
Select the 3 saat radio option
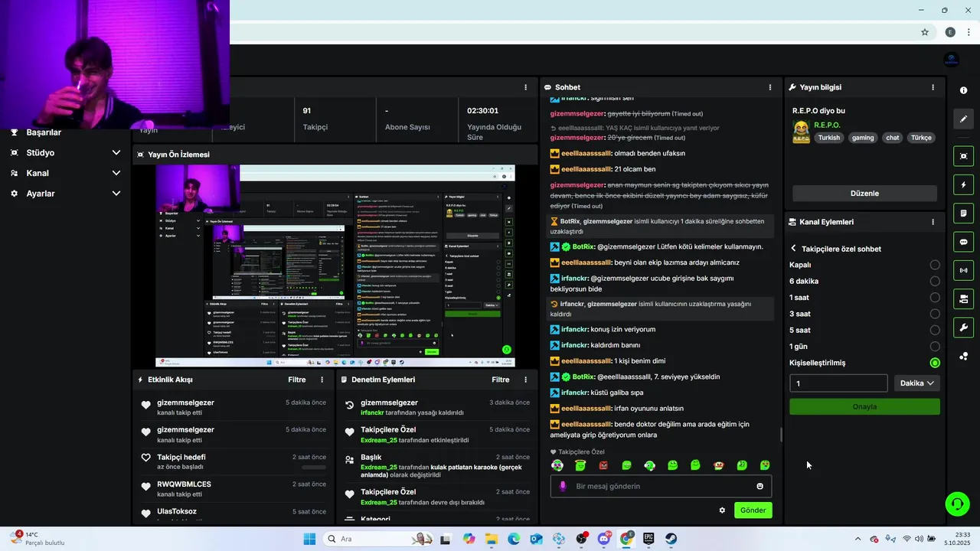tap(935, 314)
